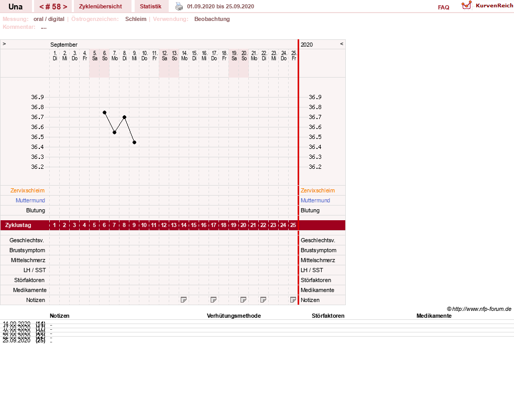514x420 pixels.
Task: Open the Statistik tab
Action: 150,6
